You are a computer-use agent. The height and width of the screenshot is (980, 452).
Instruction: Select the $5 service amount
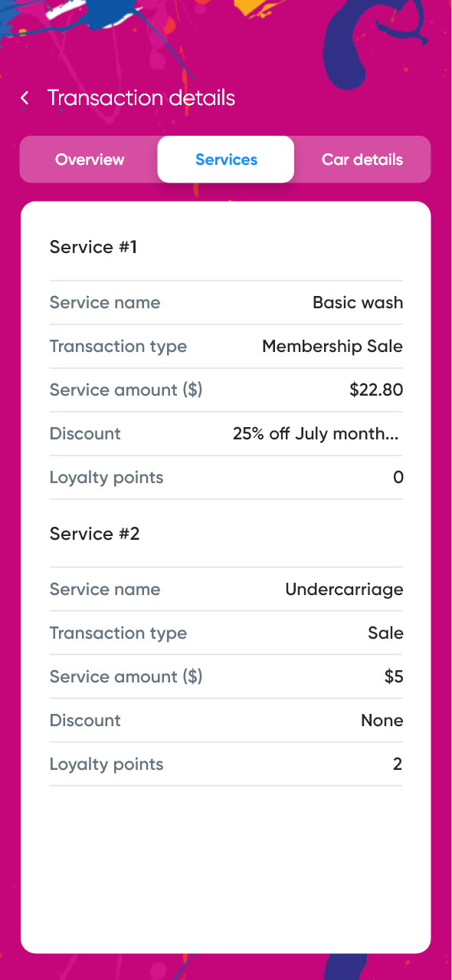coord(394,676)
